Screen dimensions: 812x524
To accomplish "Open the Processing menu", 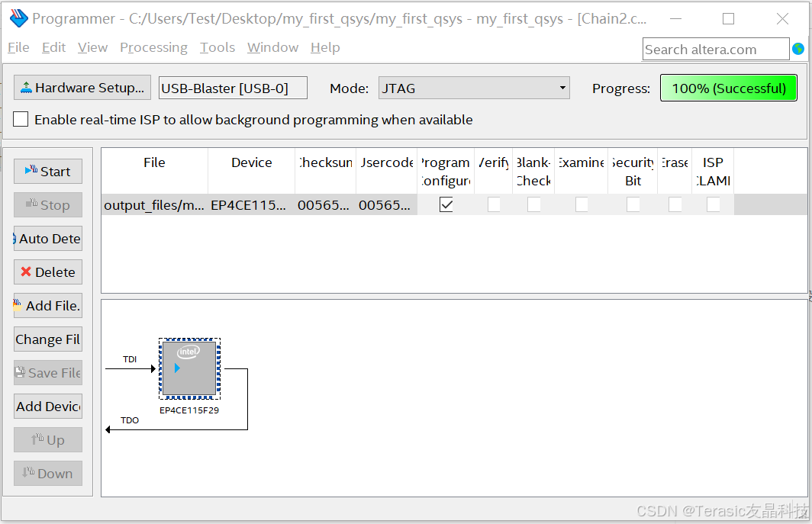I will coord(154,47).
